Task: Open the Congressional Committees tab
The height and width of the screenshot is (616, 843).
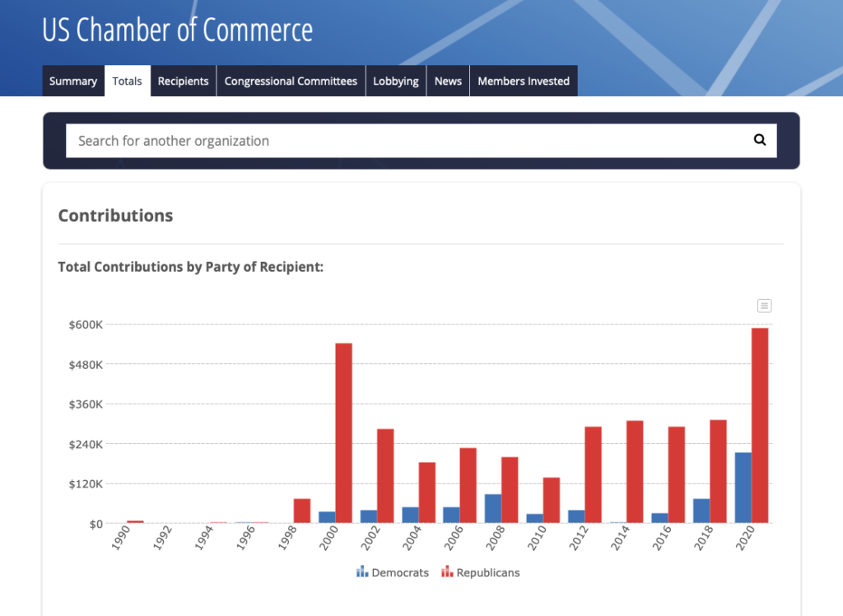Action: 291,81
